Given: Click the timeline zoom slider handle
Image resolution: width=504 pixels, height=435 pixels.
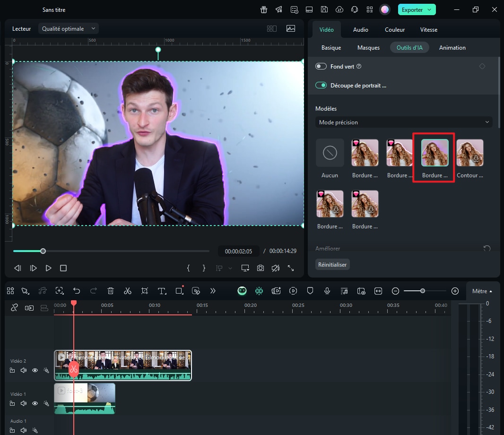Looking at the screenshot, I should (x=423, y=291).
